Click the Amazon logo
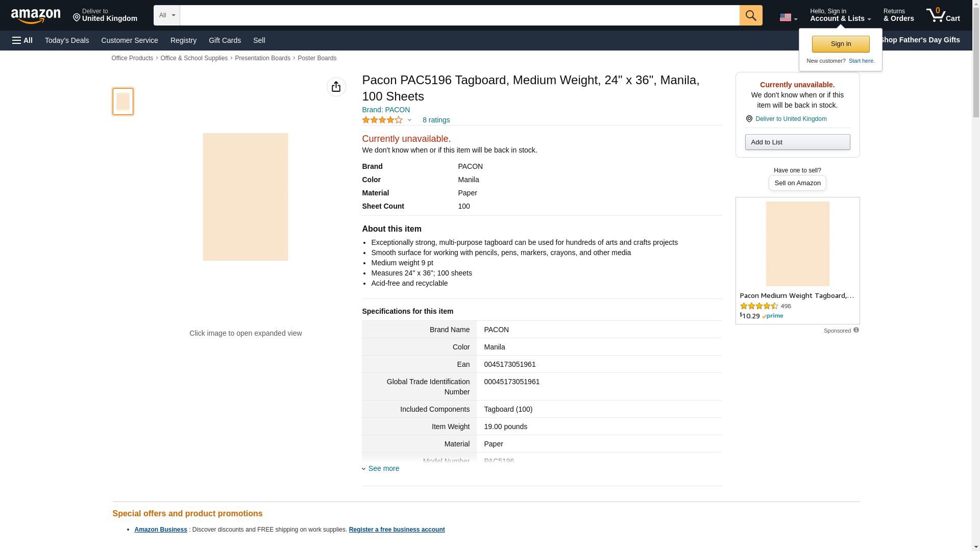This screenshot has width=980, height=551. [36, 16]
